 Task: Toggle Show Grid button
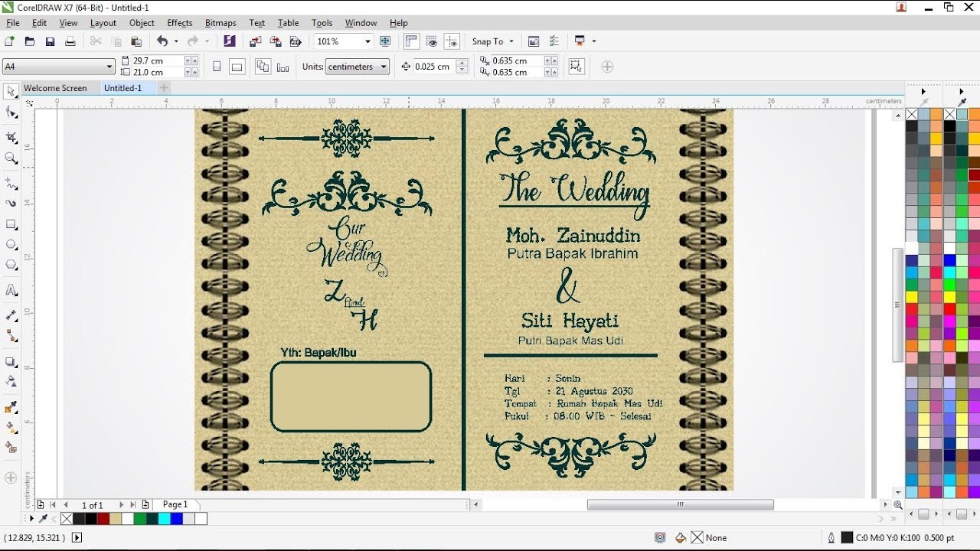[432, 41]
